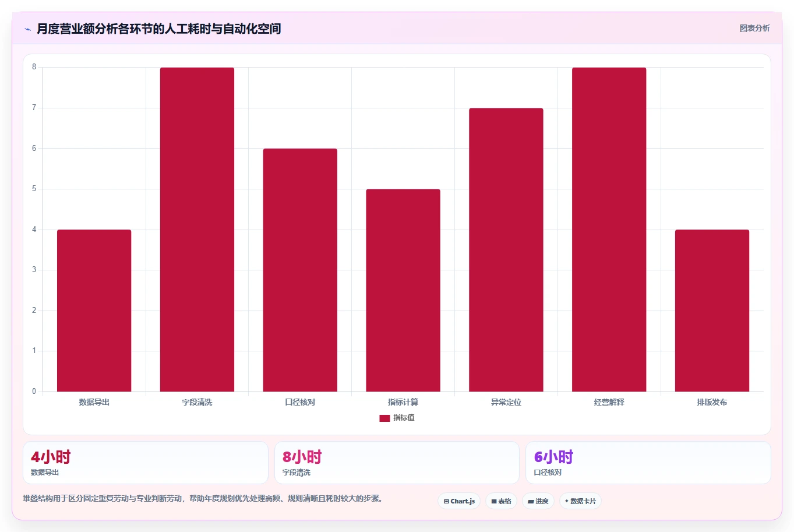The width and height of the screenshot is (794, 532).
Task: Click the 排版发布 x-axis label
Action: tap(712, 402)
